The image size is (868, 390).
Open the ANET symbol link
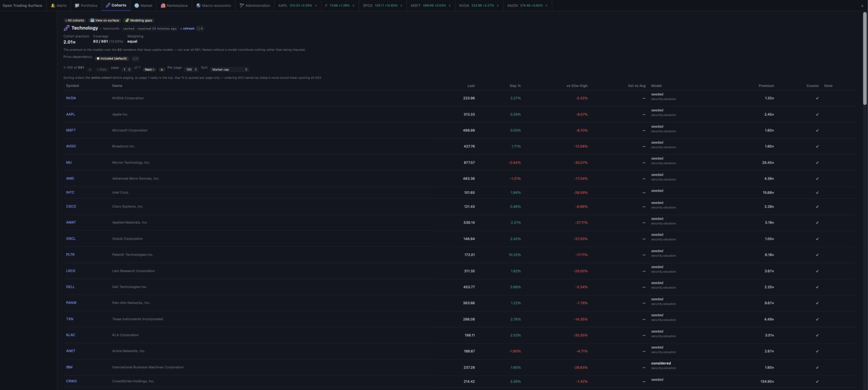click(x=71, y=351)
